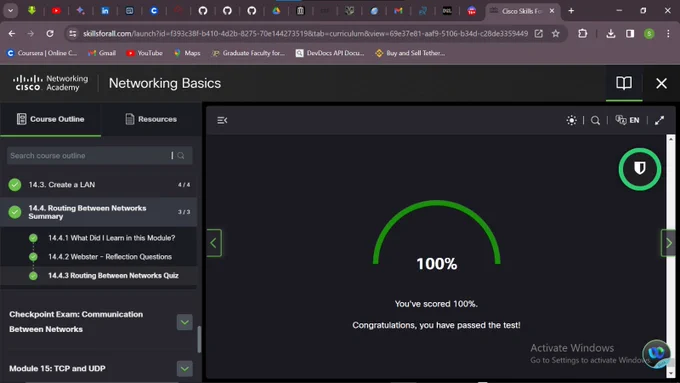View site information icon in address bar
This screenshot has height=383, width=680.
[x=72, y=33]
